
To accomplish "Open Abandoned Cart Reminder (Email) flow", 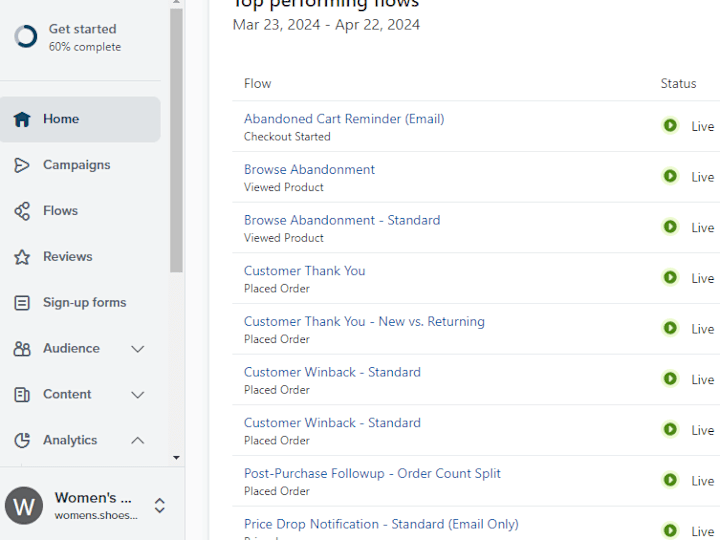I will 344,119.
